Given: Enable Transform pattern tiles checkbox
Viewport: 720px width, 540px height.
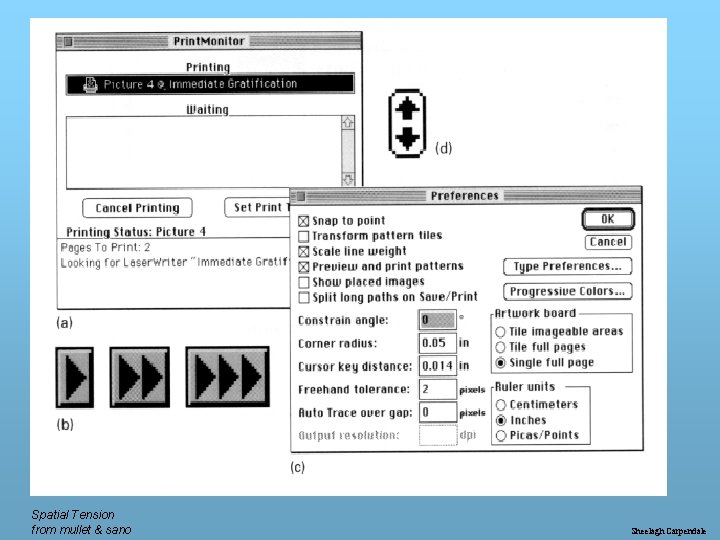Looking at the screenshot, I should point(304,236).
